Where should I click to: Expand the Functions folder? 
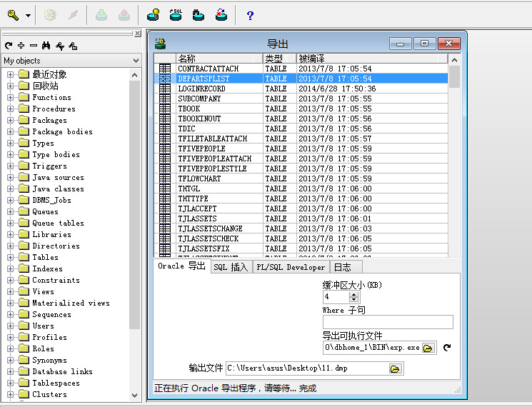click(10, 97)
